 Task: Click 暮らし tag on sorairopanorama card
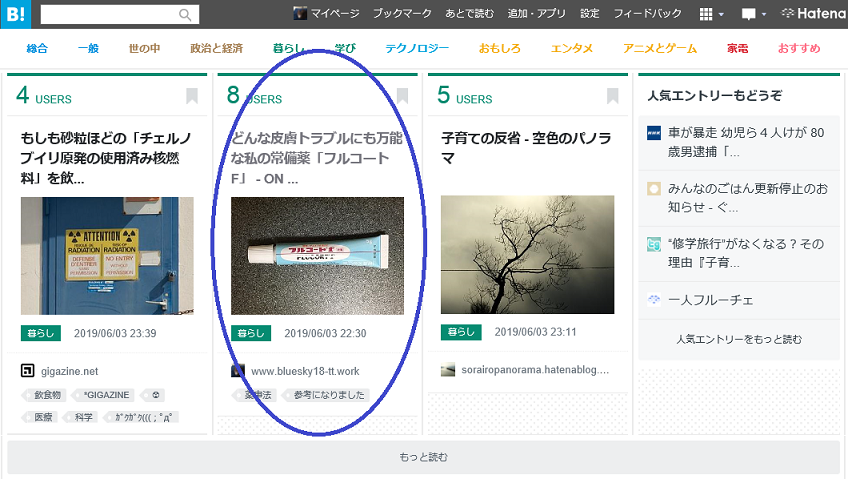pos(461,332)
